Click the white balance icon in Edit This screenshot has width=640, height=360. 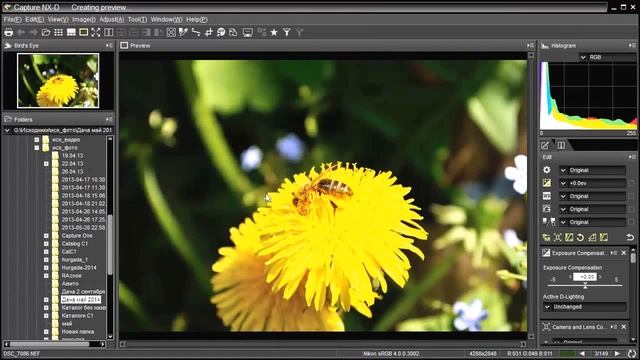(547, 196)
